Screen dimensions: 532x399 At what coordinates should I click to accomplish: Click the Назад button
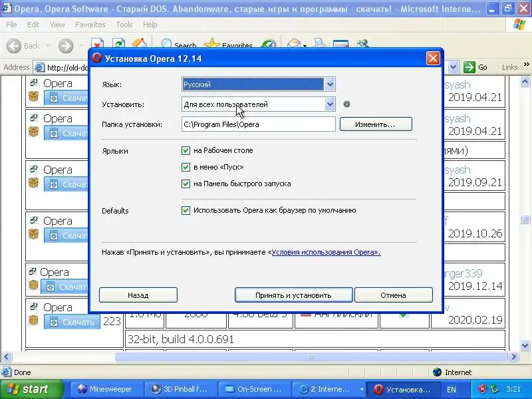tap(138, 295)
